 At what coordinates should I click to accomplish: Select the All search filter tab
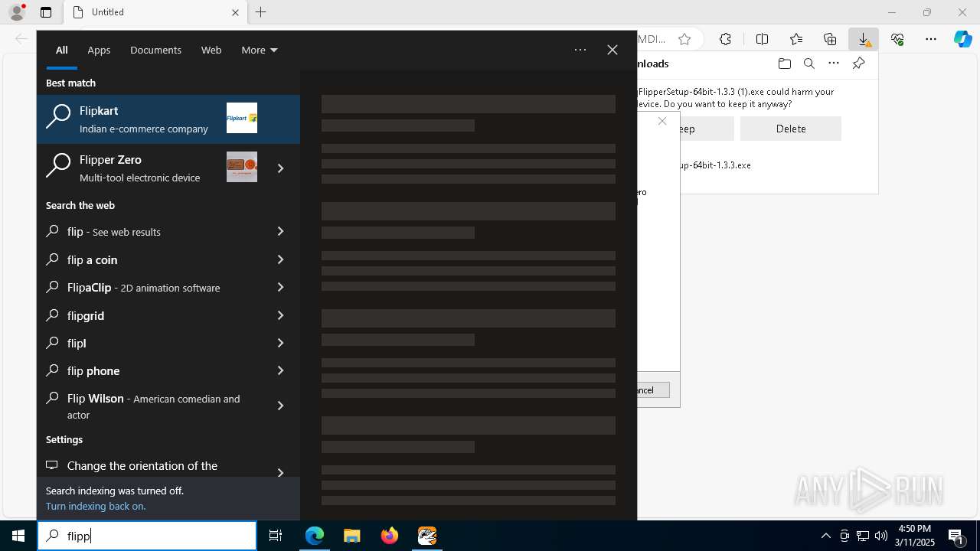(62, 50)
